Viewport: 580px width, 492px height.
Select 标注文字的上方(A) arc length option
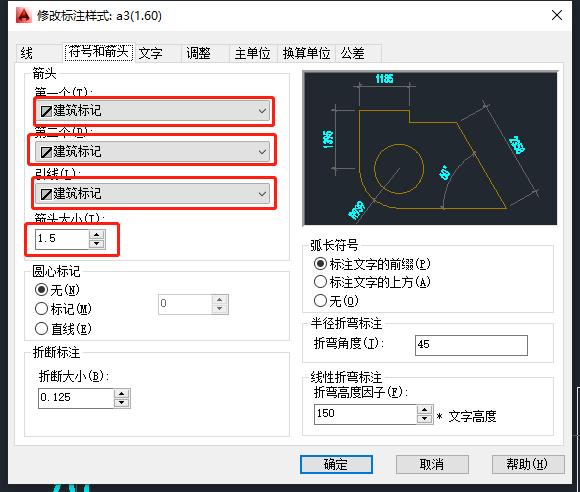click(x=372, y=282)
